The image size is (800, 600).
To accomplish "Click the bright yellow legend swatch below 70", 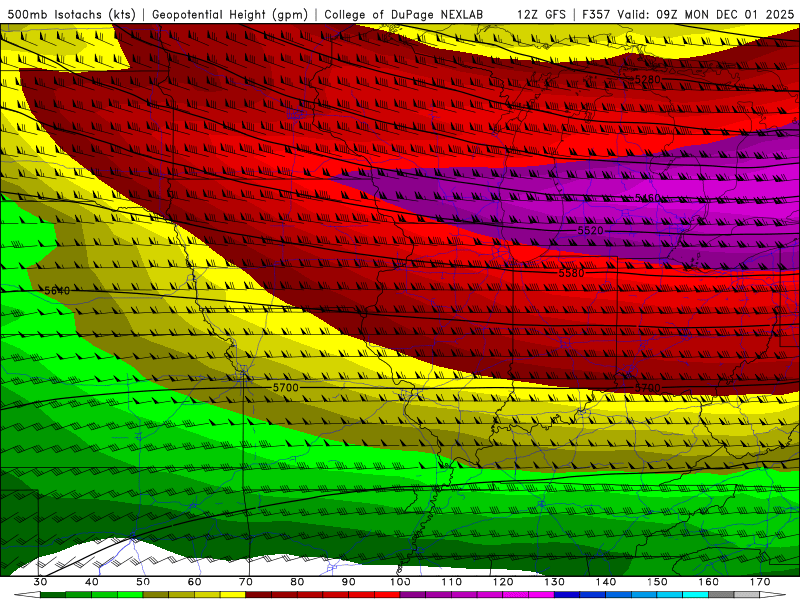I will pos(233,595).
